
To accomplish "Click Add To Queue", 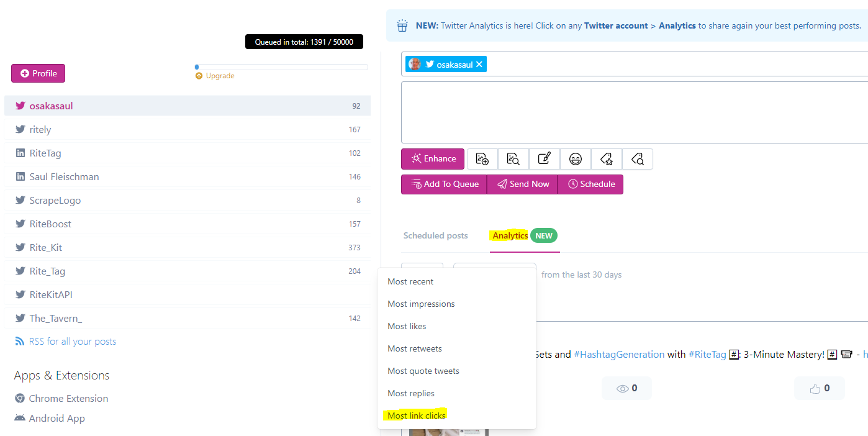I will [x=444, y=184].
